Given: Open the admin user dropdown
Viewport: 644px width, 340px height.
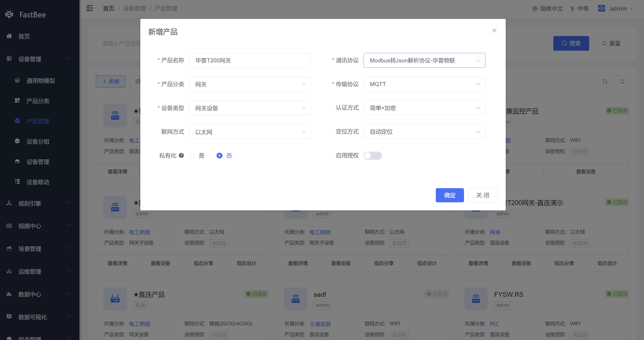Looking at the screenshot, I should click(621, 9).
